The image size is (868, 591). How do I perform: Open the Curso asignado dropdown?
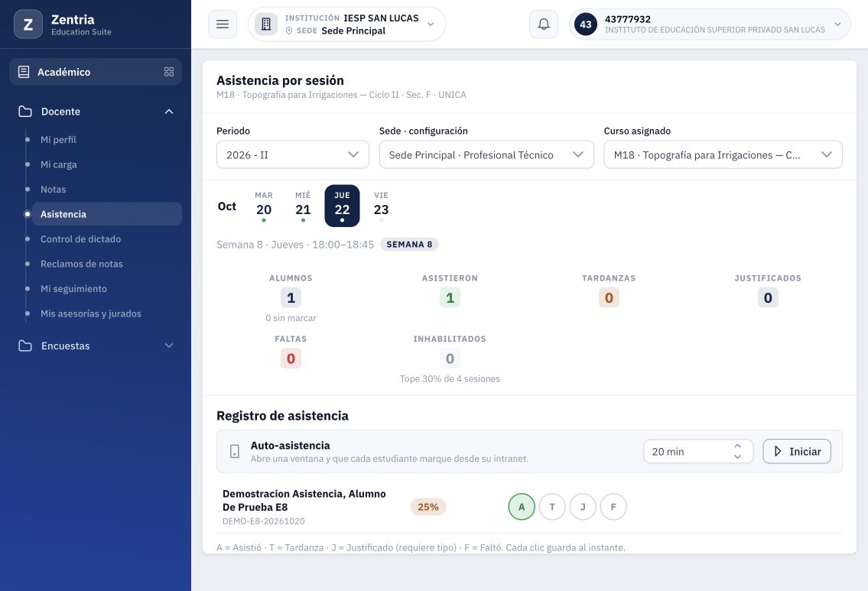[723, 155]
